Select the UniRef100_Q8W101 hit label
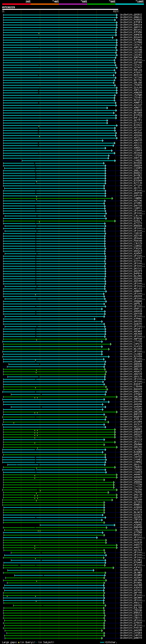146x644 pixels. coord(131,17)
